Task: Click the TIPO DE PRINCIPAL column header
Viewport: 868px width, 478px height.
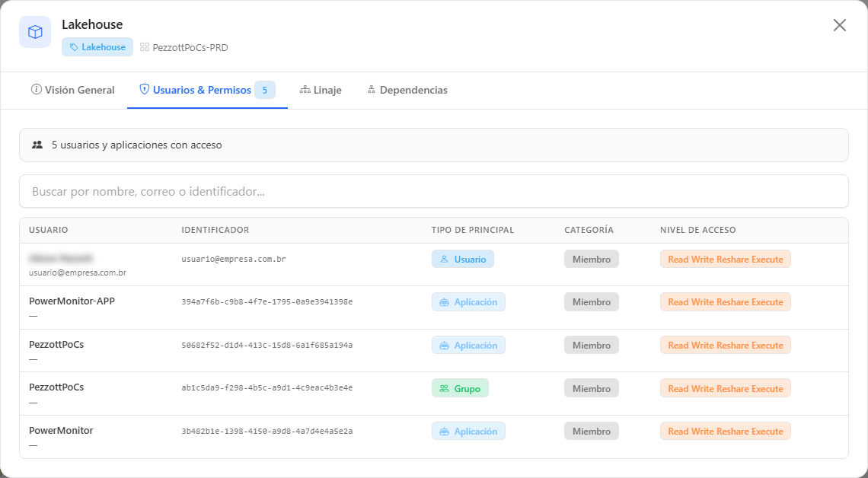Action: pos(473,230)
